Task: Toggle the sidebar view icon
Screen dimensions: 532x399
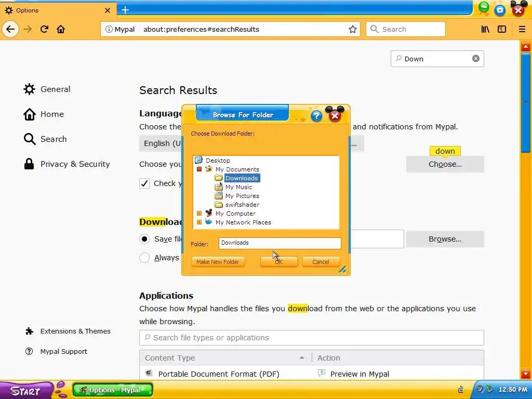Action: click(502, 29)
